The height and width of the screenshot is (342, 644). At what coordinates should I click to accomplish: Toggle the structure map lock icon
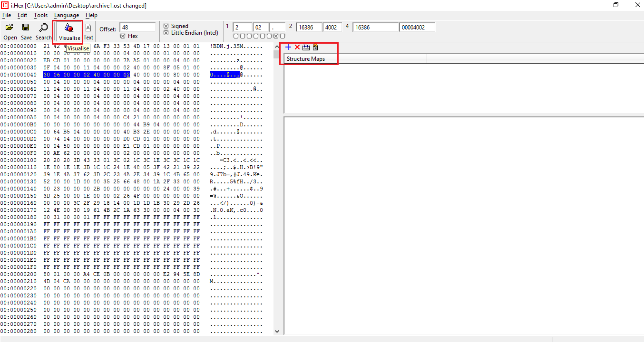[x=315, y=47]
